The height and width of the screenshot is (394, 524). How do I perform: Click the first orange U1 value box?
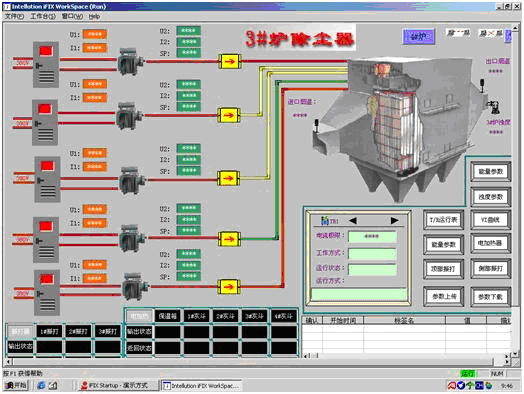click(95, 34)
